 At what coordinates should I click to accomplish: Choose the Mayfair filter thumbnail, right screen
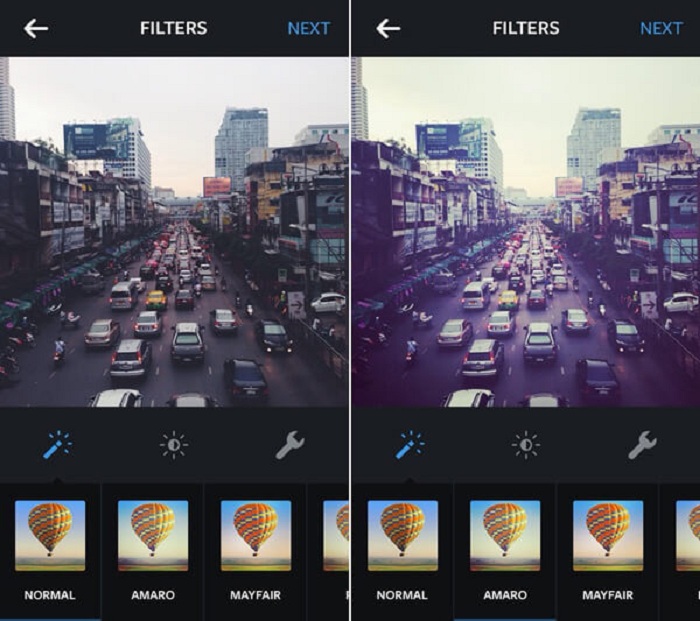[608, 536]
